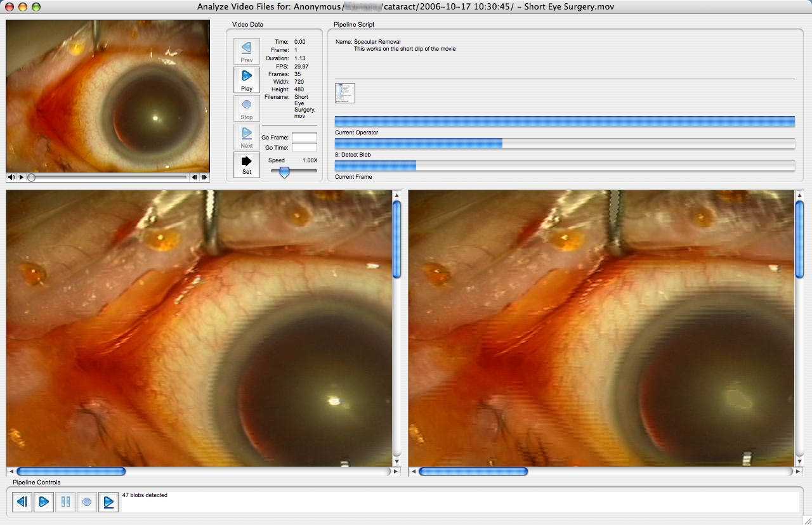Click the Play button in Video Data
Viewport: 812px width, 525px height.
246,80
